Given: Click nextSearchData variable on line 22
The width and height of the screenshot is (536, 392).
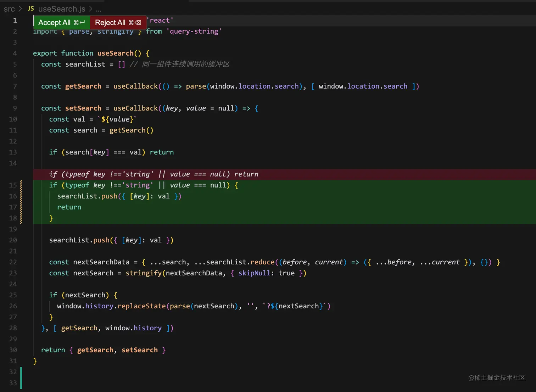Looking at the screenshot, I should (101, 262).
